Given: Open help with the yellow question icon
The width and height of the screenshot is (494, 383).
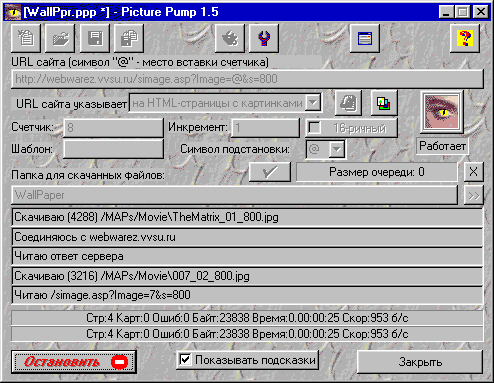Looking at the screenshot, I should coord(465,38).
